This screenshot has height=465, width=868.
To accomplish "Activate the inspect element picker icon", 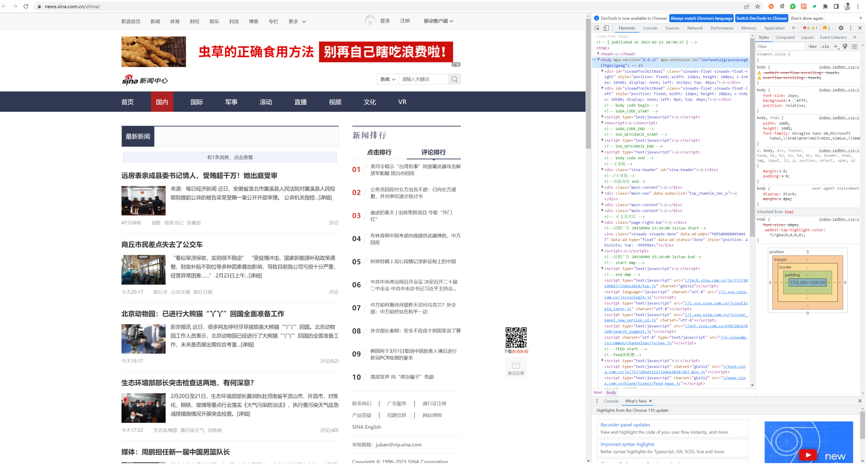I will point(597,28).
